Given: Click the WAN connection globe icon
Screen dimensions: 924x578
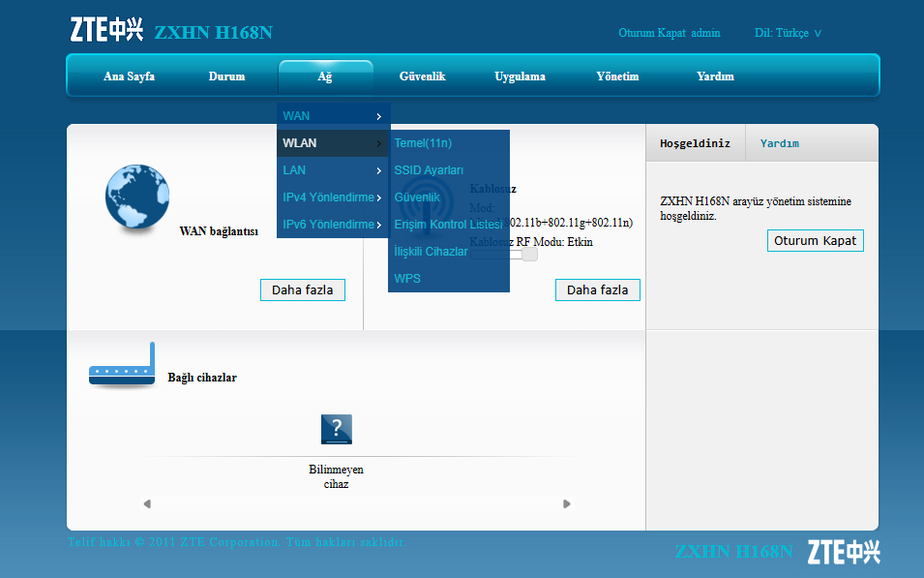Looking at the screenshot, I should coord(137,197).
